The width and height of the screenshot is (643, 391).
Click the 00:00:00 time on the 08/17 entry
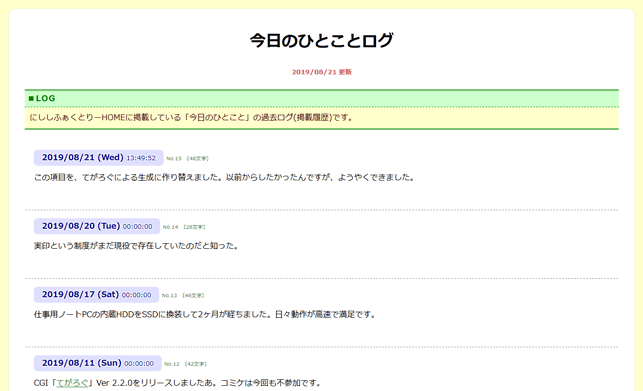137,295
